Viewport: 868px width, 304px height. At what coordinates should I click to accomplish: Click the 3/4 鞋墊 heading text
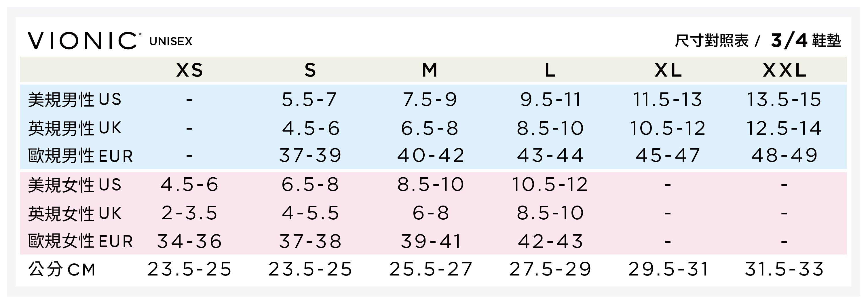(806, 41)
